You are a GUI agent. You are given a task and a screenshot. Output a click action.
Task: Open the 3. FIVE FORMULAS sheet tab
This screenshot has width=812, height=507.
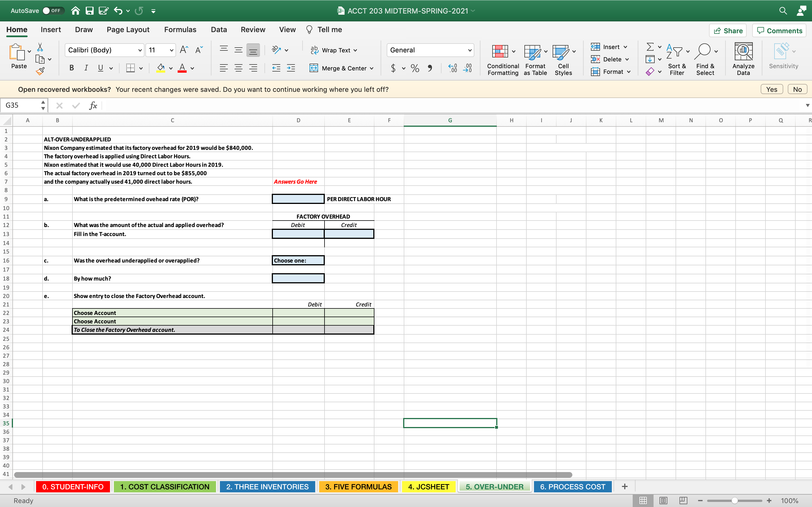pyautogui.click(x=358, y=486)
